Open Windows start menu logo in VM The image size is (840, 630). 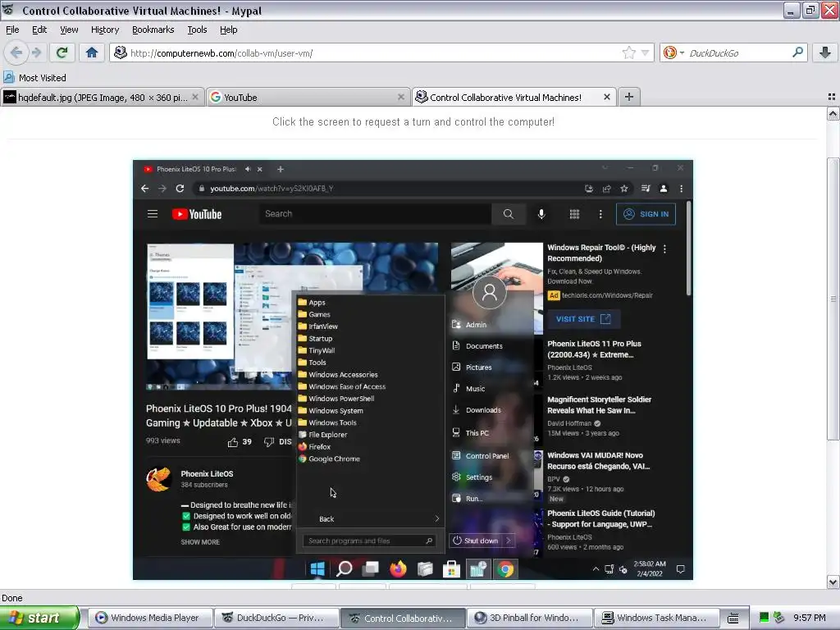(317, 569)
